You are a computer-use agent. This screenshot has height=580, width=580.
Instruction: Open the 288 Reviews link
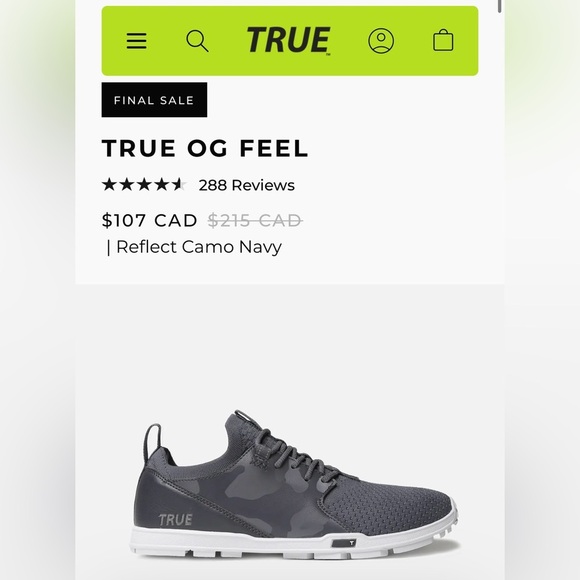[247, 185]
